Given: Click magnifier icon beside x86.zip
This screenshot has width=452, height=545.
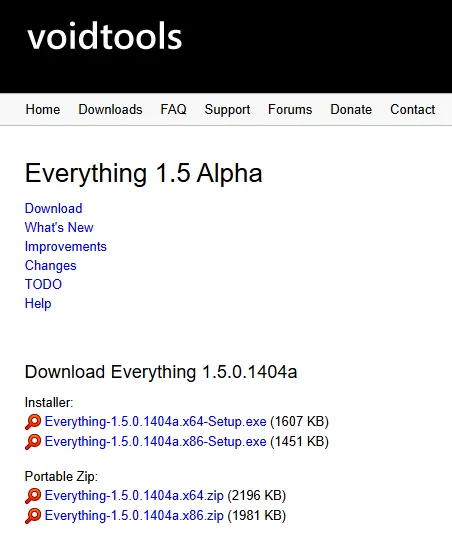Looking at the screenshot, I should 33,515.
